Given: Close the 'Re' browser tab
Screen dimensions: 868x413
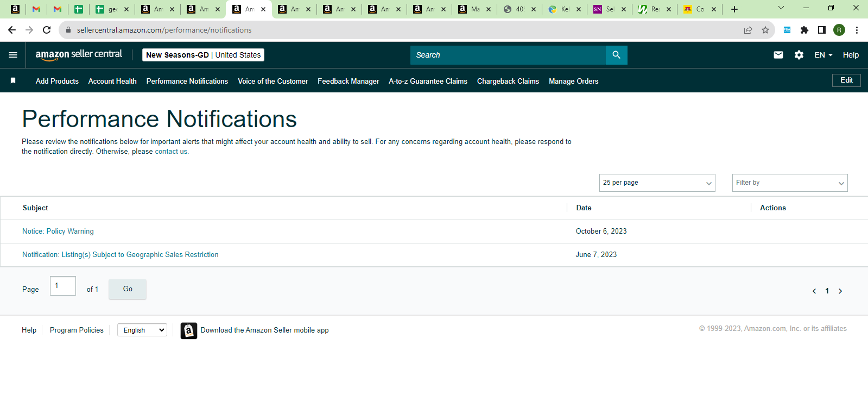Looking at the screenshot, I should 669,9.
